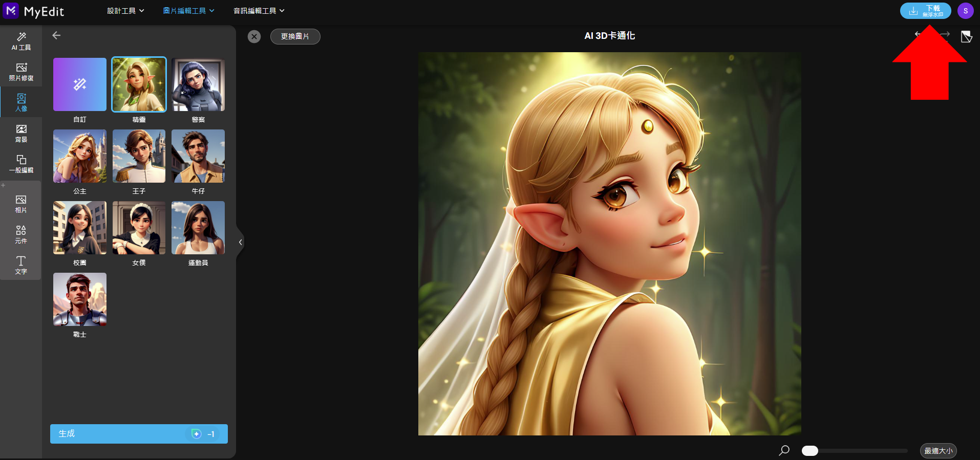Select the 公主 princess style thumbnail
980x460 pixels.
[x=80, y=156]
